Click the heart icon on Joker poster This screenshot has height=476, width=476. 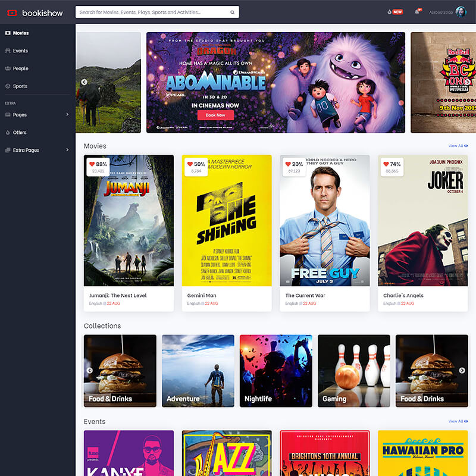[x=386, y=164]
